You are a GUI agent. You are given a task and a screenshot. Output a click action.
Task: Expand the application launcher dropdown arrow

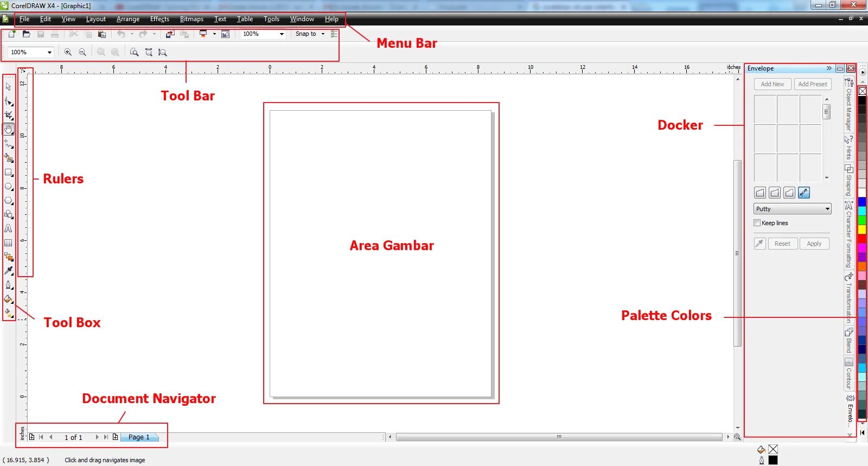point(214,34)
